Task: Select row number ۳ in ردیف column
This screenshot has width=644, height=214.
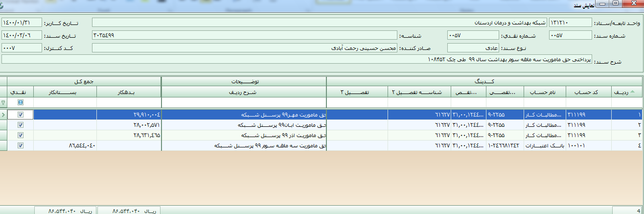Action: click(x=626, y=135)
